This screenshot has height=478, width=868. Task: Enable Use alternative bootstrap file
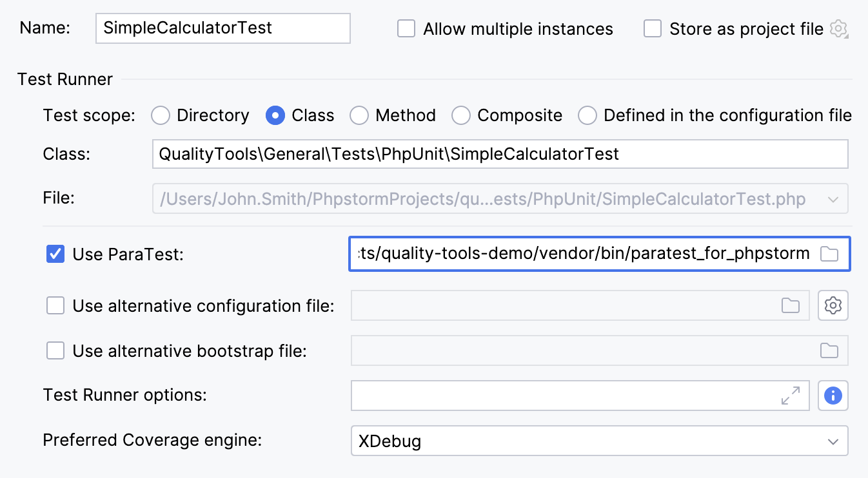point(55,350)
